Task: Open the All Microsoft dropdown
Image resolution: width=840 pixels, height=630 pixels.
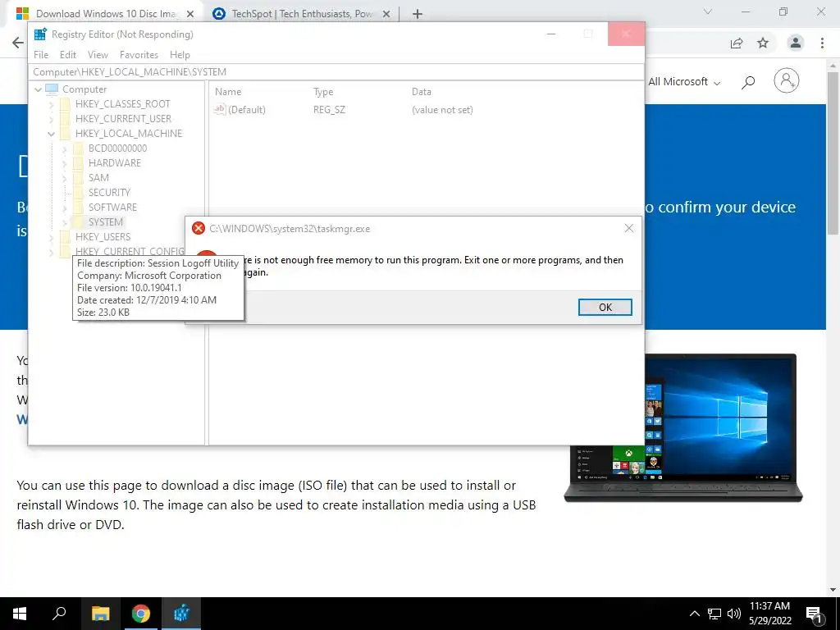Action: point(684,82)
